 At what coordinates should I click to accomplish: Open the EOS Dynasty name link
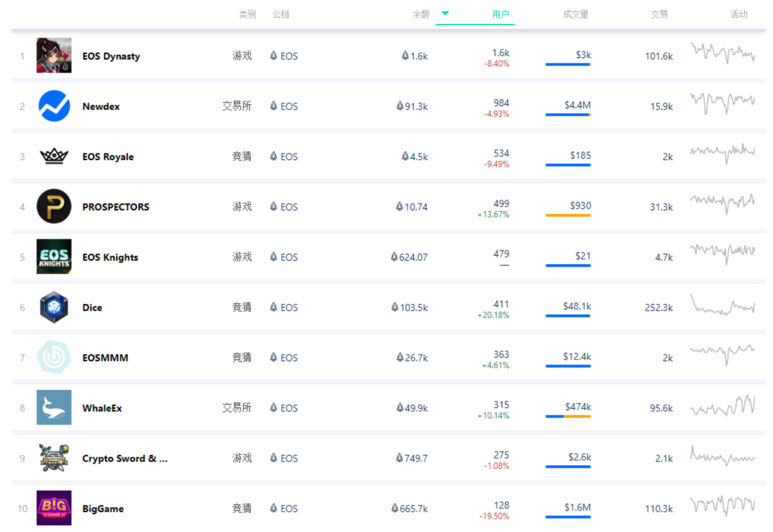pos(111,56)
